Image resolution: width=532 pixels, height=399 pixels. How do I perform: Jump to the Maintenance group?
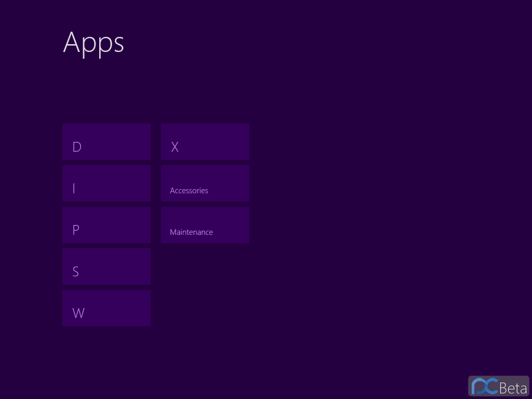coord(205,225)
